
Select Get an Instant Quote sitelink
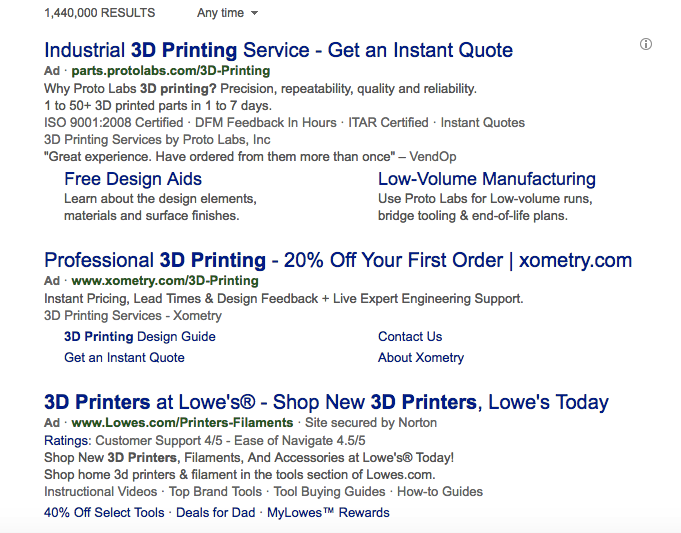coord(124,358)
